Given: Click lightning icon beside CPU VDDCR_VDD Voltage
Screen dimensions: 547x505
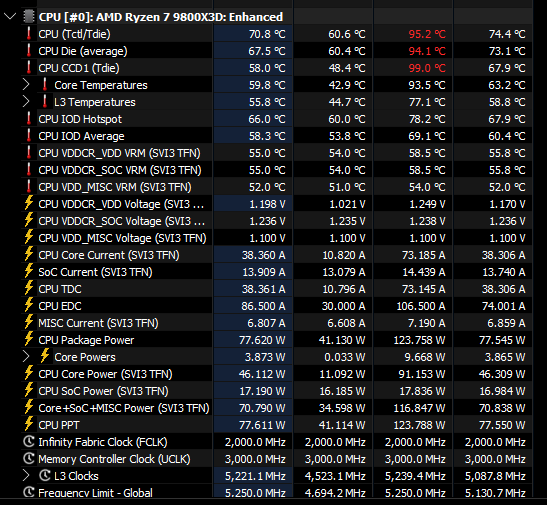Looking at the screenshot, I should [29, 203].
